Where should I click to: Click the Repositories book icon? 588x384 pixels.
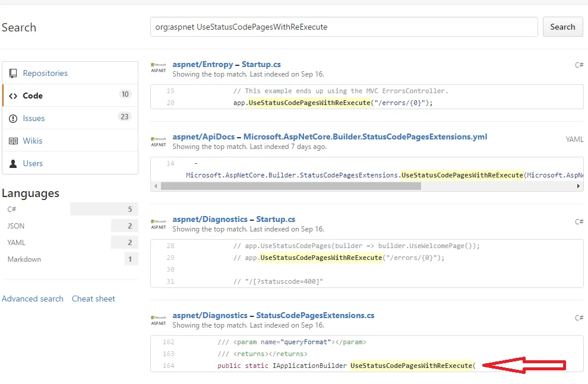[13, 74]
